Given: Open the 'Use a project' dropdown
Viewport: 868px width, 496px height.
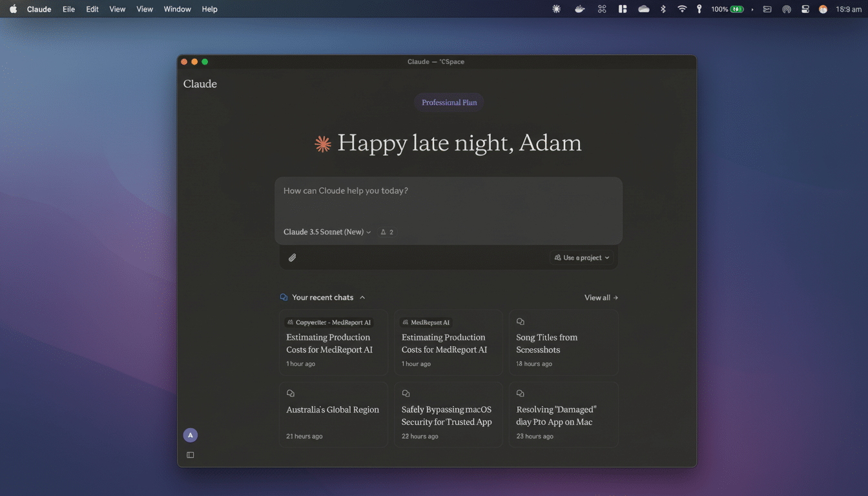Looking at the screenshot, I should (x=582, y=258).
